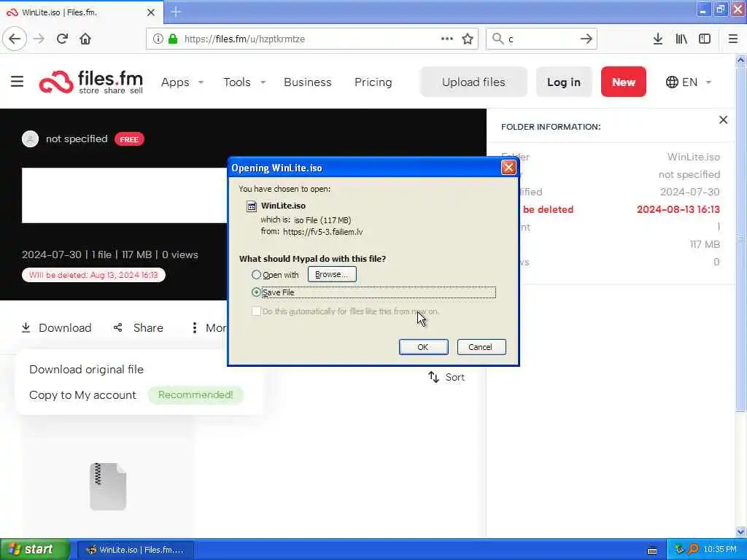Go to the browser home icon
Viewport: 747px width, 560px height.
click(x=85, y=39)
